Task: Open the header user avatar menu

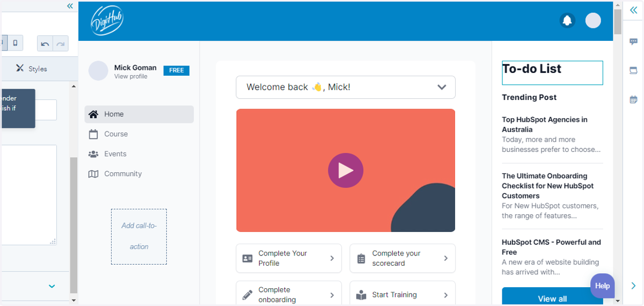Action: 593,20
